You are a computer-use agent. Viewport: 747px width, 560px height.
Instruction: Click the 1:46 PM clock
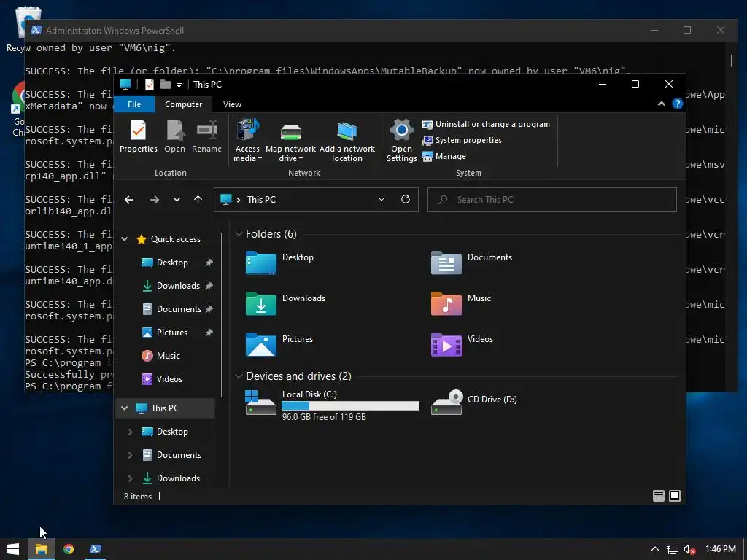coord(720,549)
